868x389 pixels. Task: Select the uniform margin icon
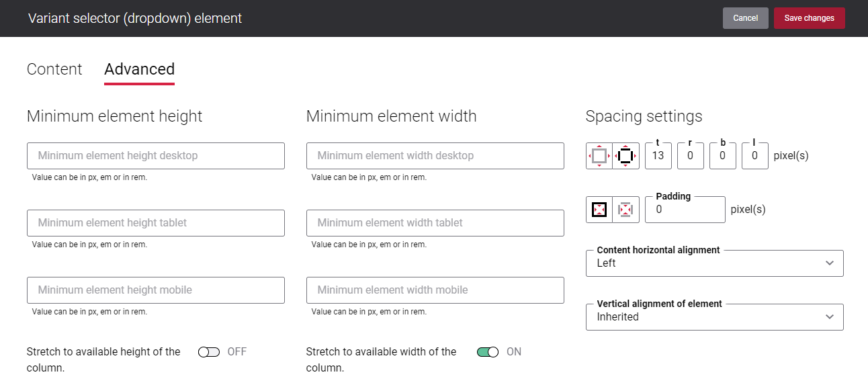[599, 155]
